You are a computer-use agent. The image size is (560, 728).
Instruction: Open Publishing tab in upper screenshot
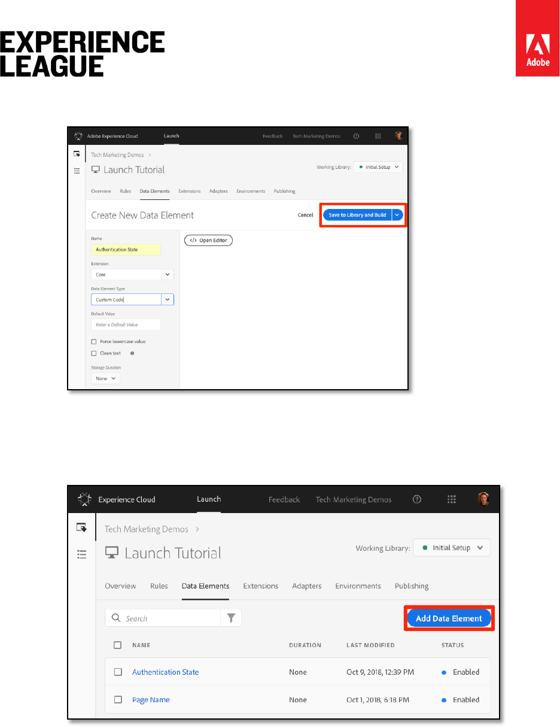(x=285, y=191)
